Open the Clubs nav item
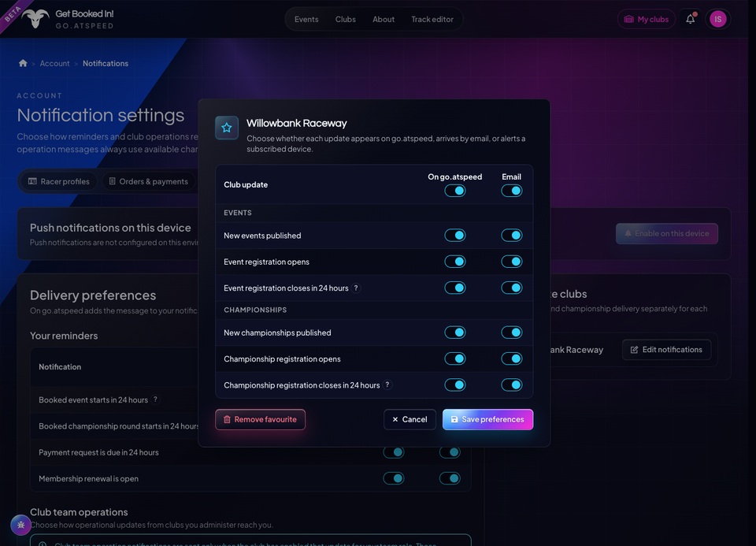 click(345, 19)
